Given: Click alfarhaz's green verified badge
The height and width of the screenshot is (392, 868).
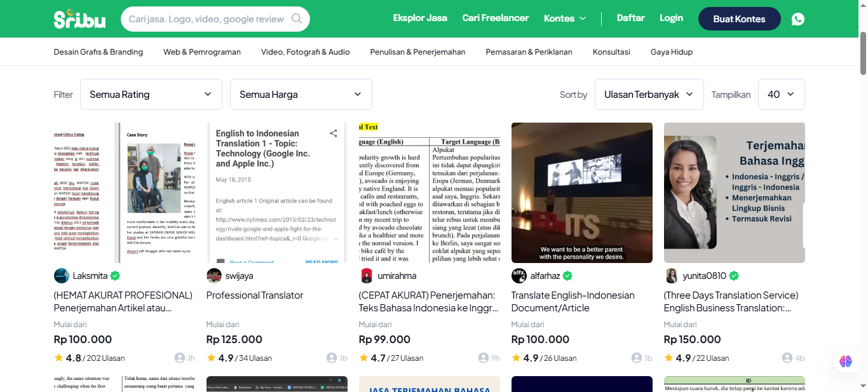Looking at the screenshot, I should click(567, 276).
